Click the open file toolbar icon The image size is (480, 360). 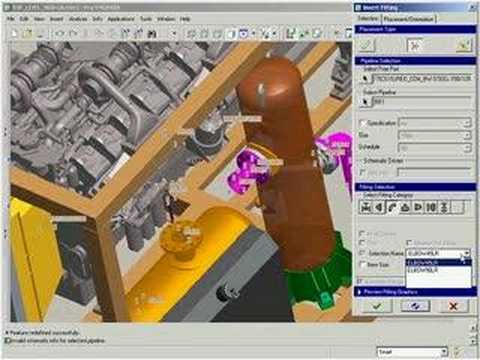coord(28,33)
